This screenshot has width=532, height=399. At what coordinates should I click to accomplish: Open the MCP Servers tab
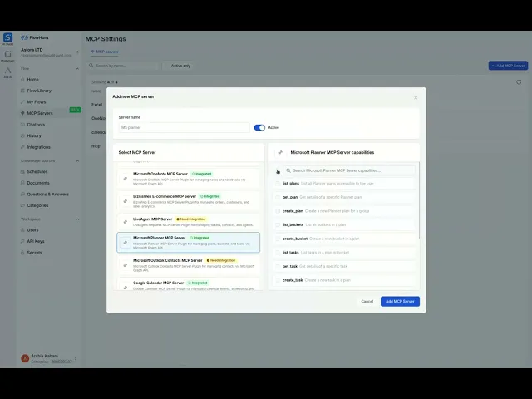pyautogui.click(x=105, y=52)
